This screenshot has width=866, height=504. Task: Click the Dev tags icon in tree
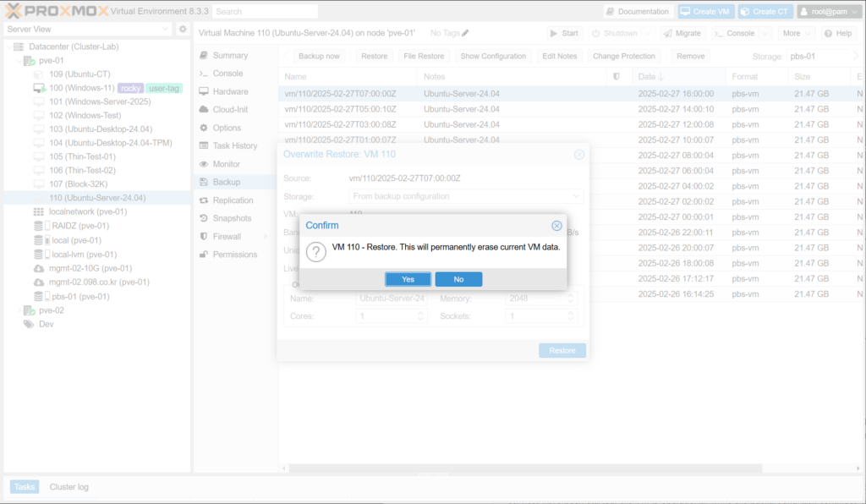click(28, 324)
